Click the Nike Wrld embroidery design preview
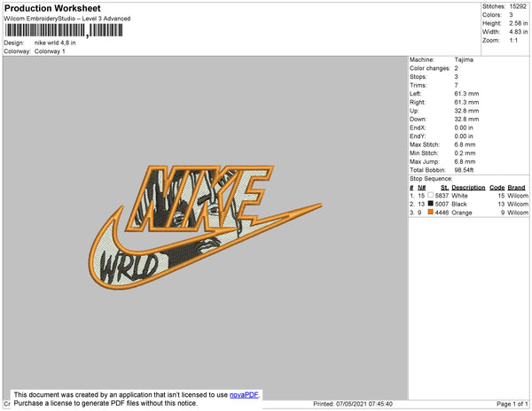The height and width of the screenshot is (411, 532). tap(206, 227)
